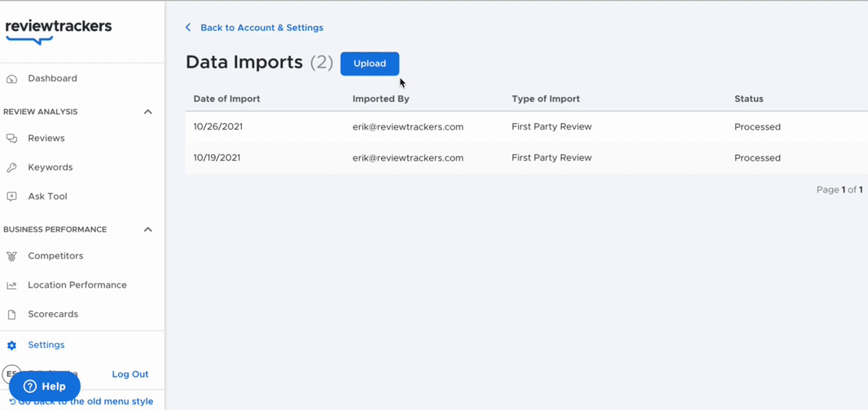
Task: Collapse the Business Performance section
Action: point(148,229)
